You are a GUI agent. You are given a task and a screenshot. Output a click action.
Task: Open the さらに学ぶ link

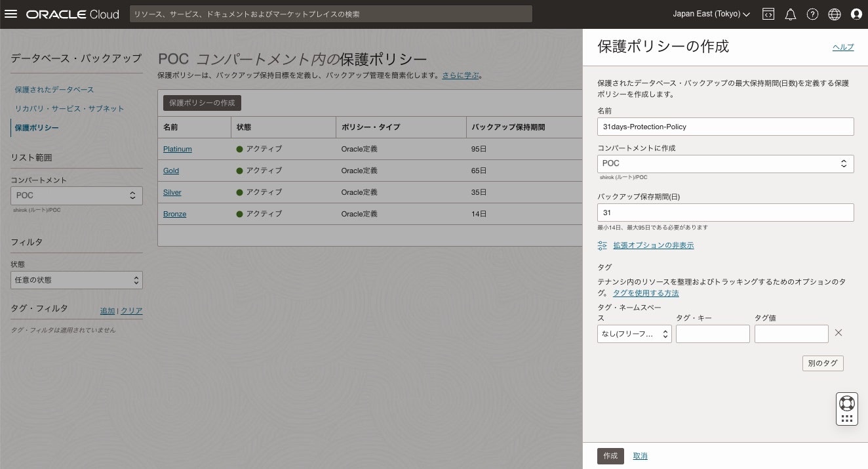(460, 75)
